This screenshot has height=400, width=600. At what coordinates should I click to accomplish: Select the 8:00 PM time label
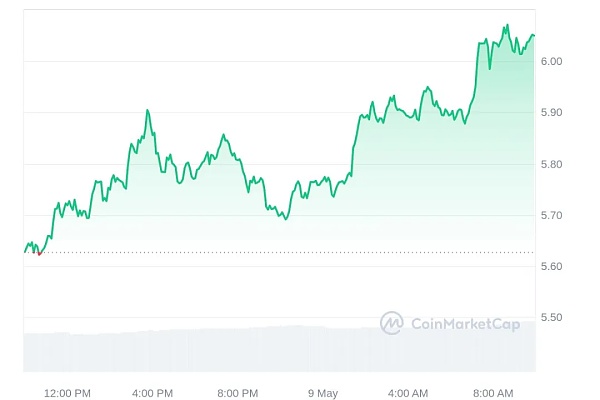(x=238, y=391)
